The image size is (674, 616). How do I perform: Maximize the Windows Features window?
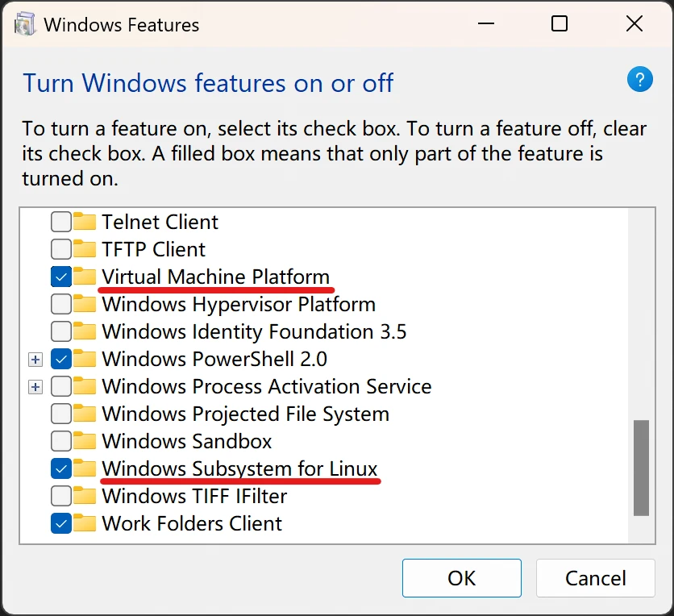point(560,24)
